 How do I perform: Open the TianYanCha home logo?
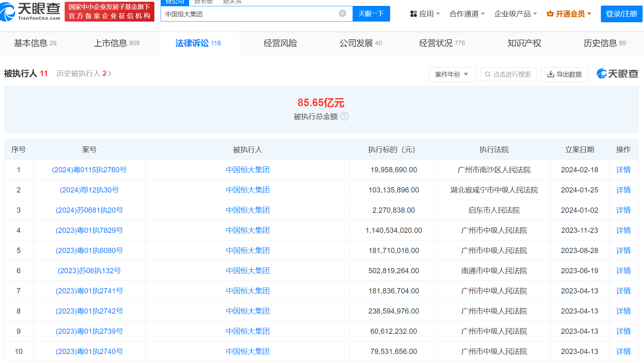coord(30,11)
